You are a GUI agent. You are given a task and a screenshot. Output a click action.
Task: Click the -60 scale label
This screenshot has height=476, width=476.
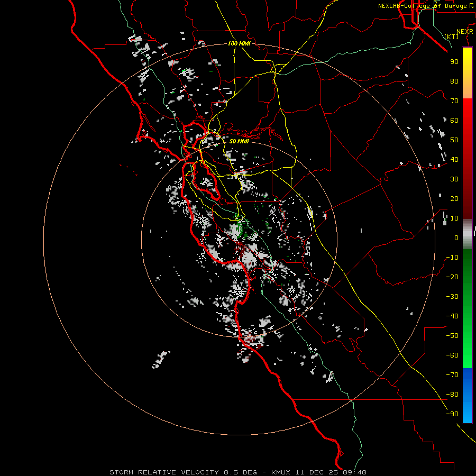coord(452,355)
